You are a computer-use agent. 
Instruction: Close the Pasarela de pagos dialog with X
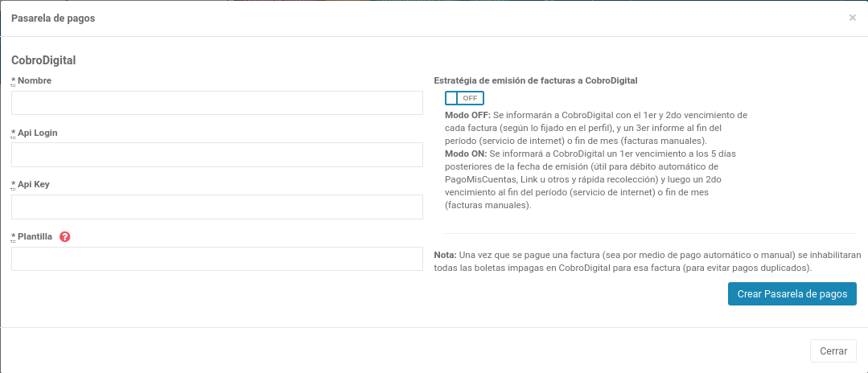coord(853,18)
